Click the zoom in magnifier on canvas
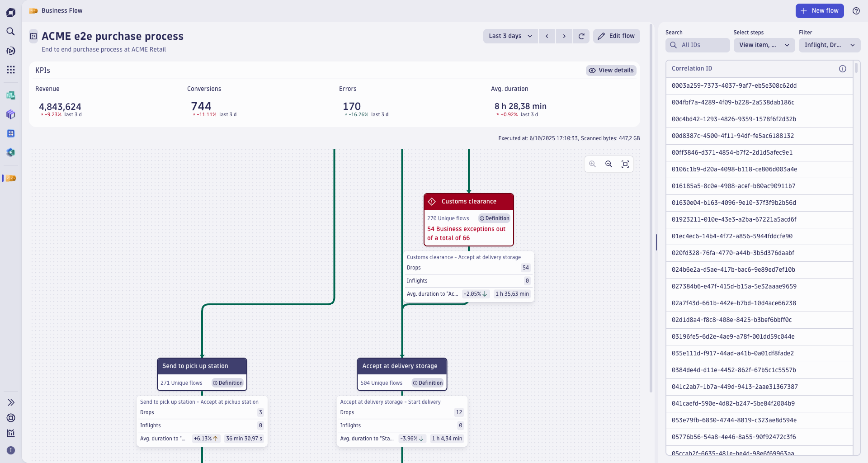 pos(592,164)
